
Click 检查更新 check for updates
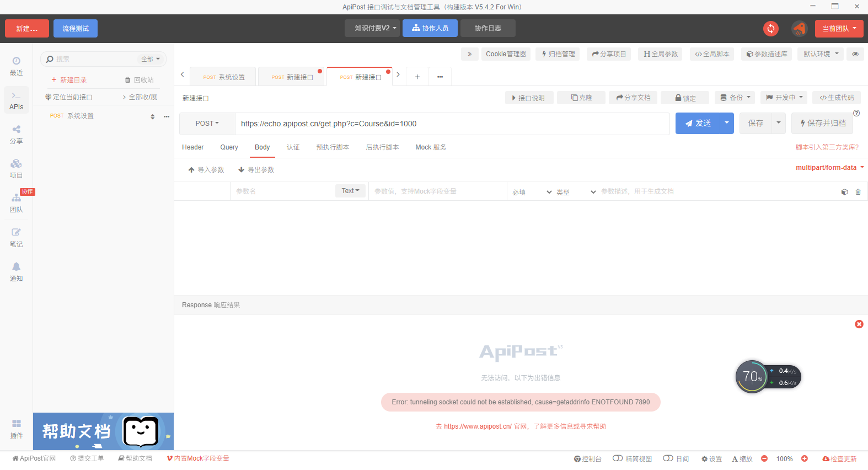[839, 459]
